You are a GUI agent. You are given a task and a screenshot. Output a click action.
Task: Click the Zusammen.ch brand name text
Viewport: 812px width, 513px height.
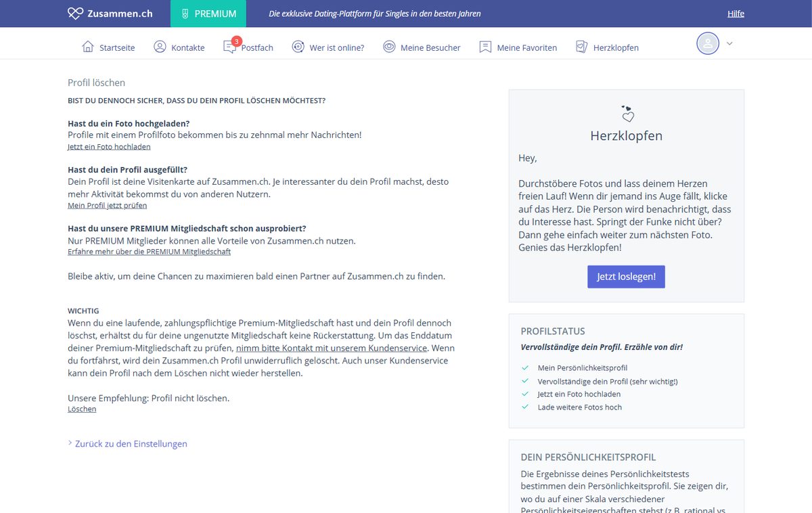pyautogui.click(x=120, y=14)
